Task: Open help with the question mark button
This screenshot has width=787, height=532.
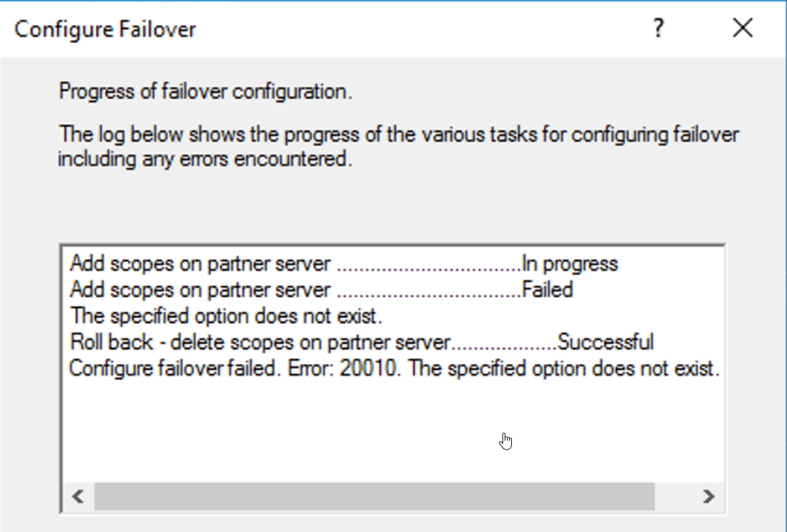Action: 658,28
